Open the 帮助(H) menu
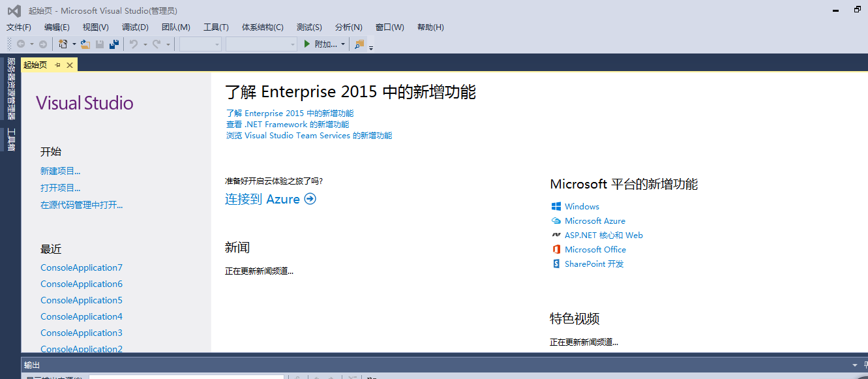The image size is (868, 379). coord(430,27)
